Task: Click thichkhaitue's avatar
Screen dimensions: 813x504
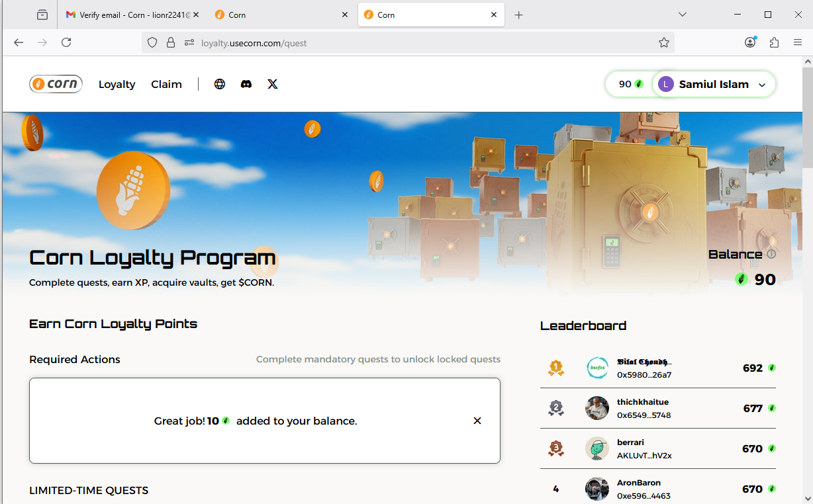Action: click(597, 408)
